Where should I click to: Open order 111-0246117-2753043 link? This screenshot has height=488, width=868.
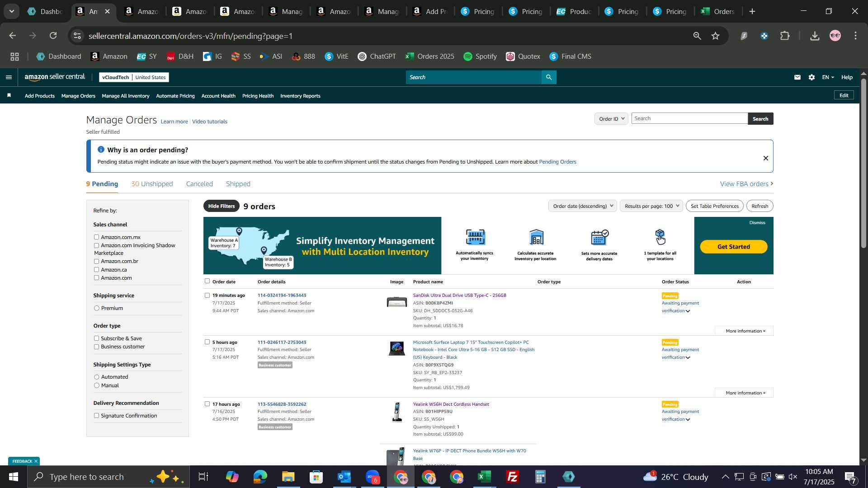tap(282, 342)
